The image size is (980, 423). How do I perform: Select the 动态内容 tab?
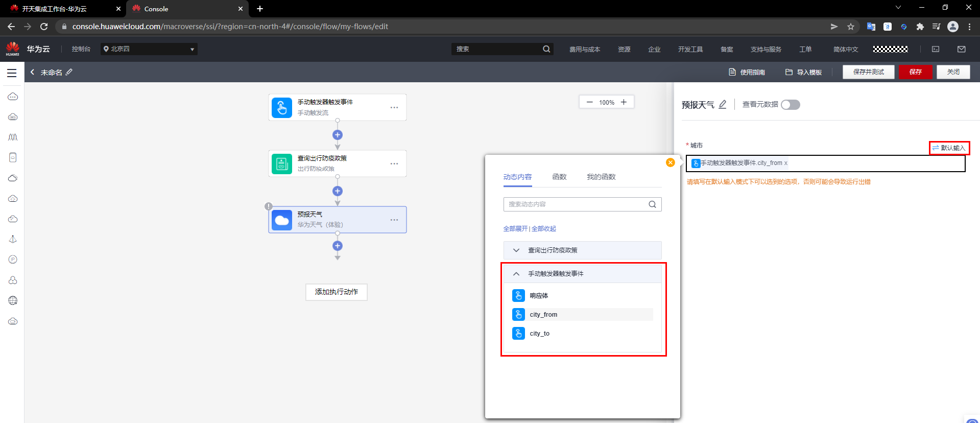click(x=517, y=177)
